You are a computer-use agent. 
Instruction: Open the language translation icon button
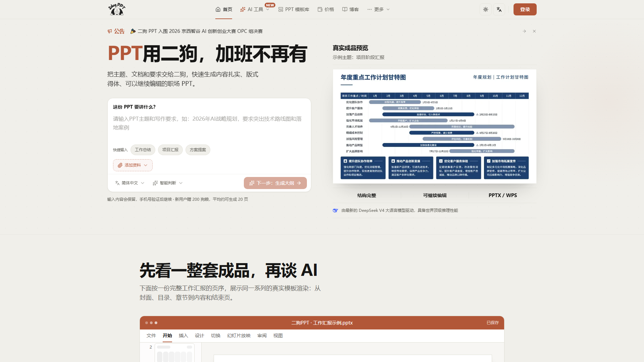tap(499, 9)
